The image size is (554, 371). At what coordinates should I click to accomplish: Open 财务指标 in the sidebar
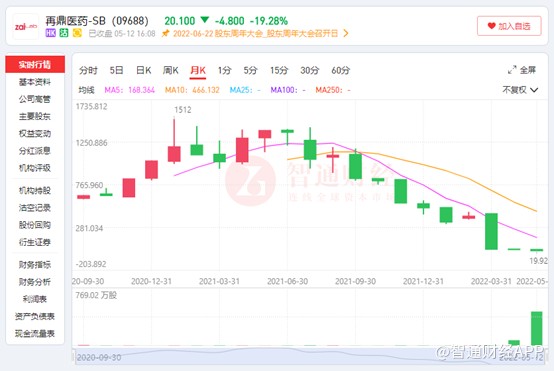35,265
